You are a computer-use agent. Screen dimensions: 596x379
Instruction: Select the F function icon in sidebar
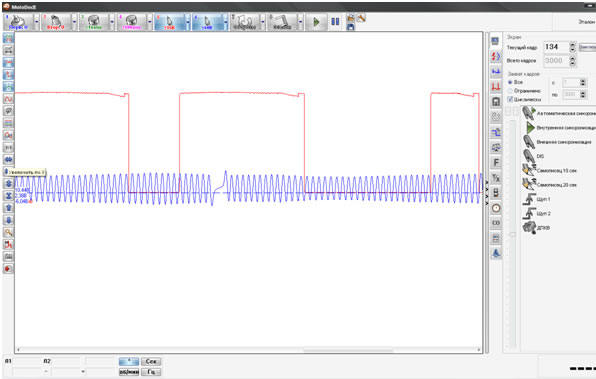(x=496, y=163)
